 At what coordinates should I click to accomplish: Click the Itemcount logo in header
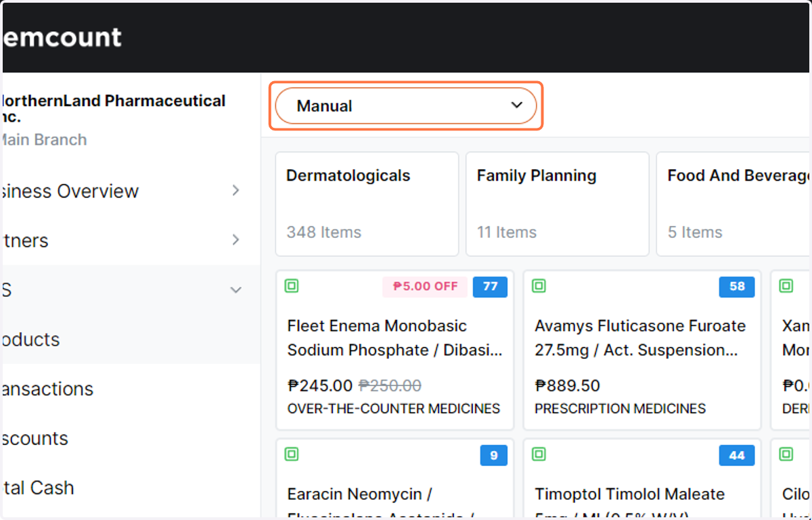[62, 37]
